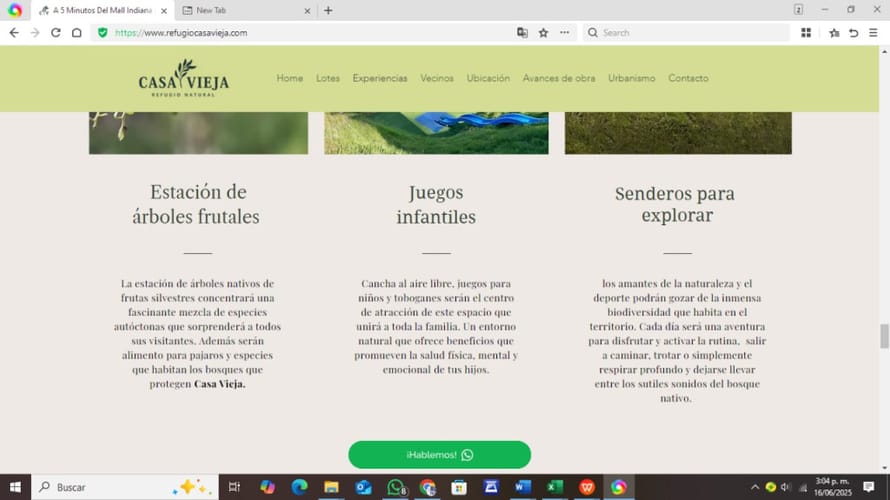This screenshot has height=500, width=890.
Task: Select the A 5 Minutos Del Mall tab
Action: pos(103,10)
